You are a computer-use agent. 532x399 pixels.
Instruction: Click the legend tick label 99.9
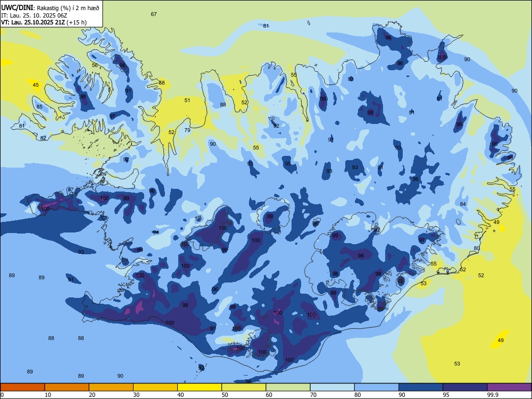click(x=492, y=395)
